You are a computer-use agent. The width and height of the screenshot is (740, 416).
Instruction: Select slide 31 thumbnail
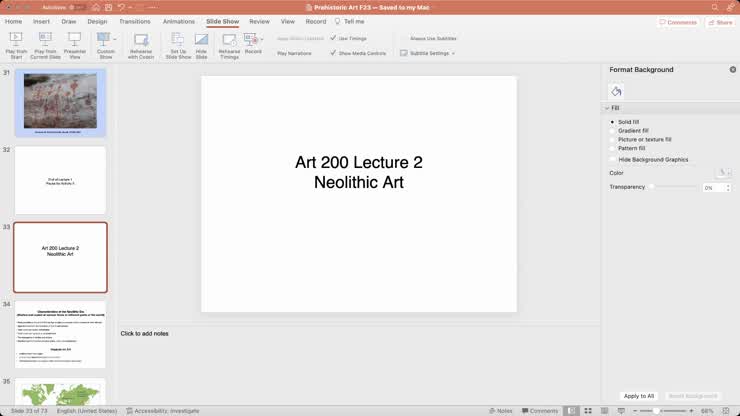(60, 102)
